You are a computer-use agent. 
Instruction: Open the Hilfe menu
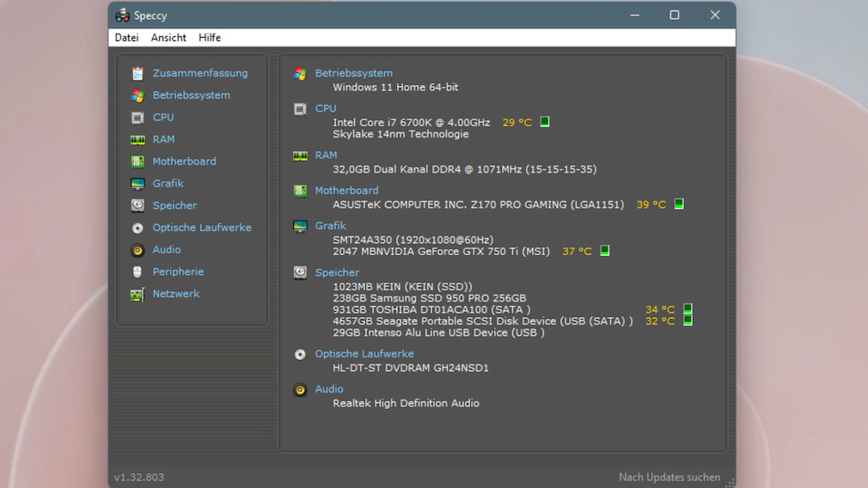coord(210,38)
